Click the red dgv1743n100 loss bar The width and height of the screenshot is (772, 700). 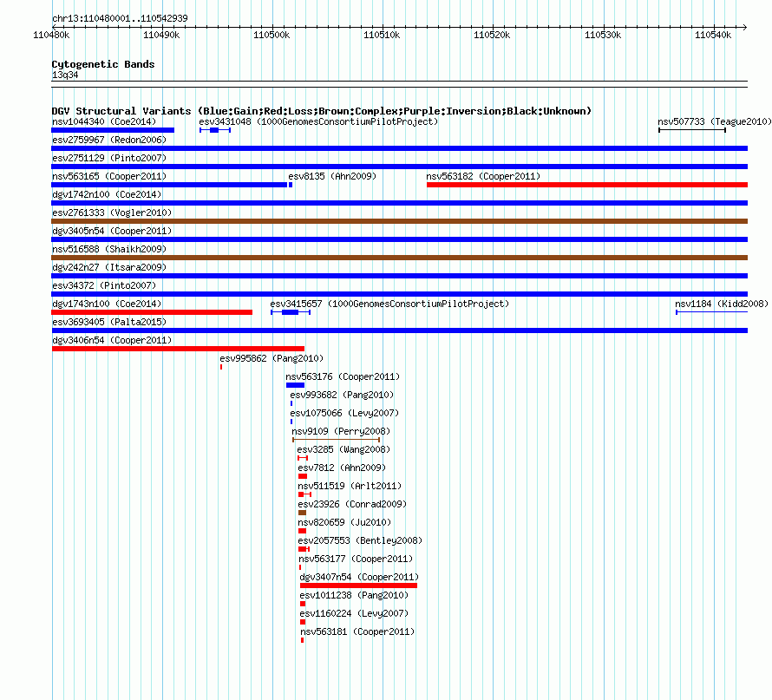pos(152,312)
